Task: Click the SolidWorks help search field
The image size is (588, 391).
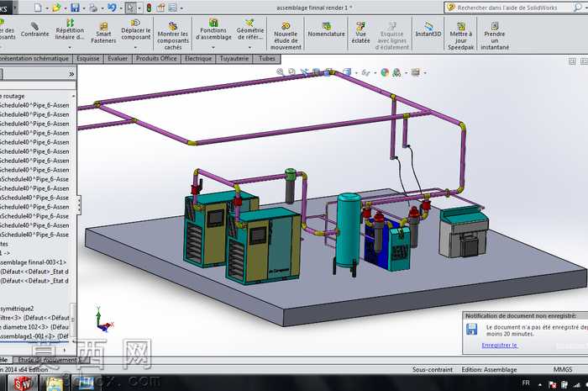Action: point(507,8)
